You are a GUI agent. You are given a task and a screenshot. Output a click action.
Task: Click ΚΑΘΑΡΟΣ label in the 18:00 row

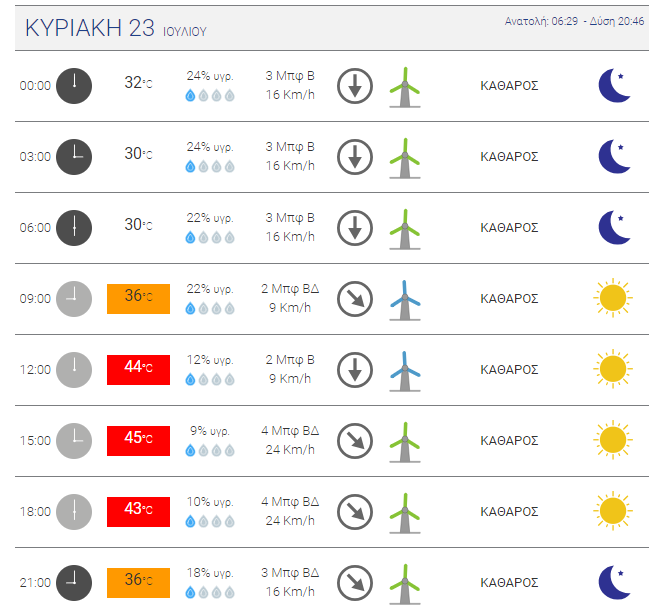point(509,511)
